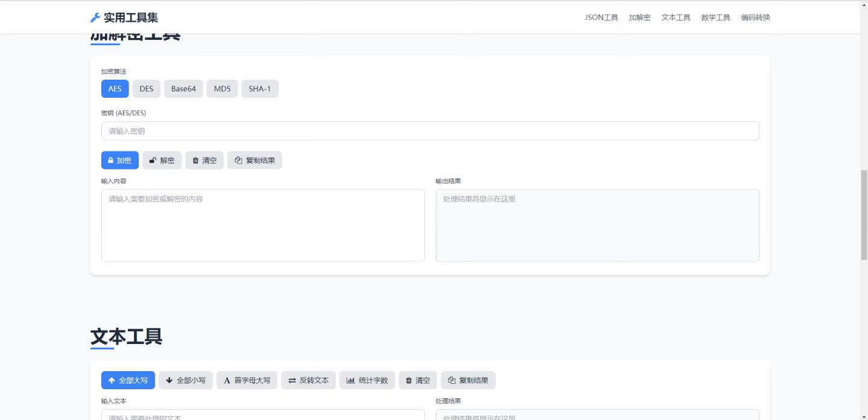This screenshot has width=868, height=420.
Task: Click the swap-arrows icon on 反转文本
Action: [292, 380]
